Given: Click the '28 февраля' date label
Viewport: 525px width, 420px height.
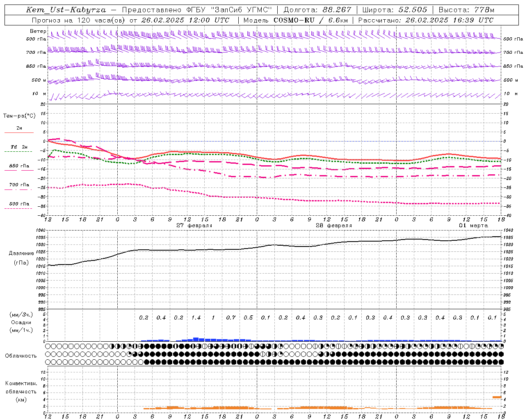Looking at the screenshot, I should coord(334,226).
